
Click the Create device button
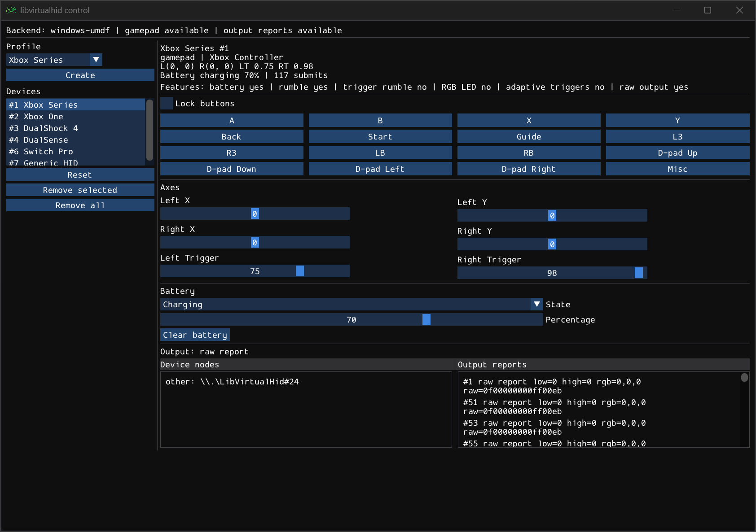pyautogui.click(x=80, y=75)
